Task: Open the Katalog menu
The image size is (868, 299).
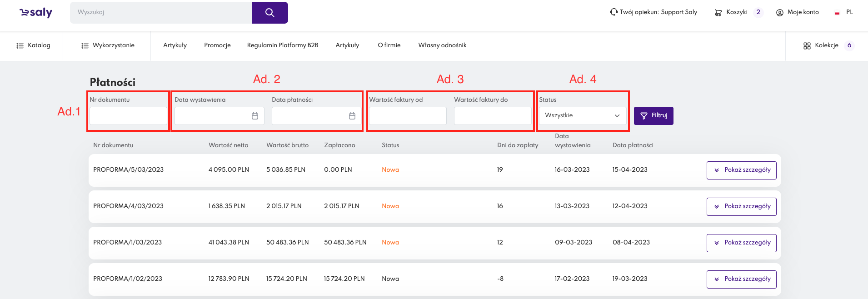Action: 33,45
